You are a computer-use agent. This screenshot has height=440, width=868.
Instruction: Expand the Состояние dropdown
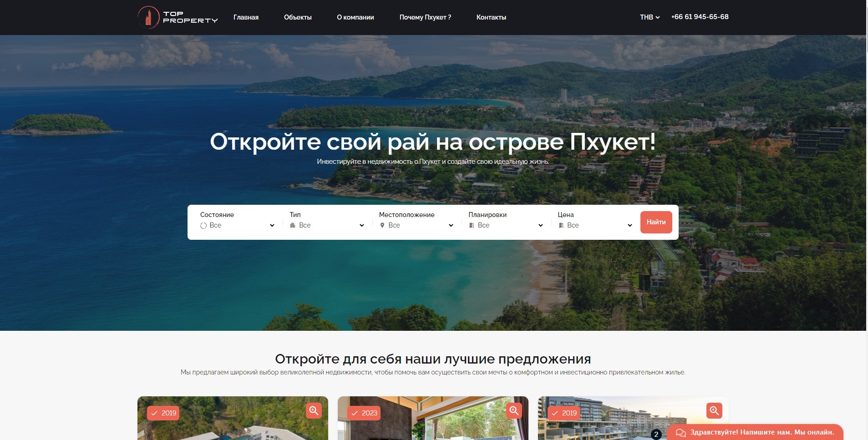(x=237, y=225)
